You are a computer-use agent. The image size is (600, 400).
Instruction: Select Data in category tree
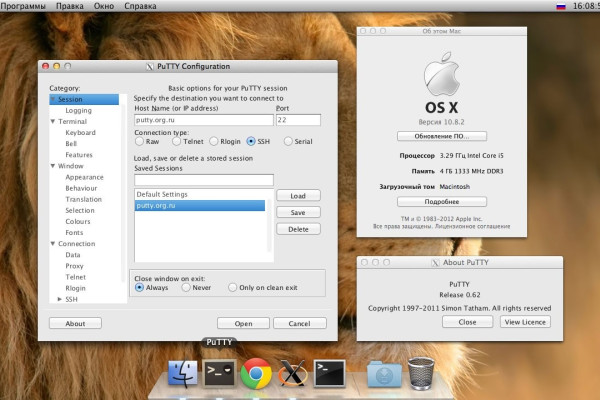(x=73, y=255)
